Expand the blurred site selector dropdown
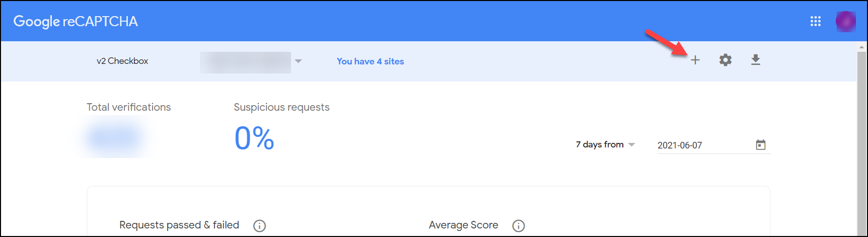This screenshot has height=237, width=868. [251, 62]
